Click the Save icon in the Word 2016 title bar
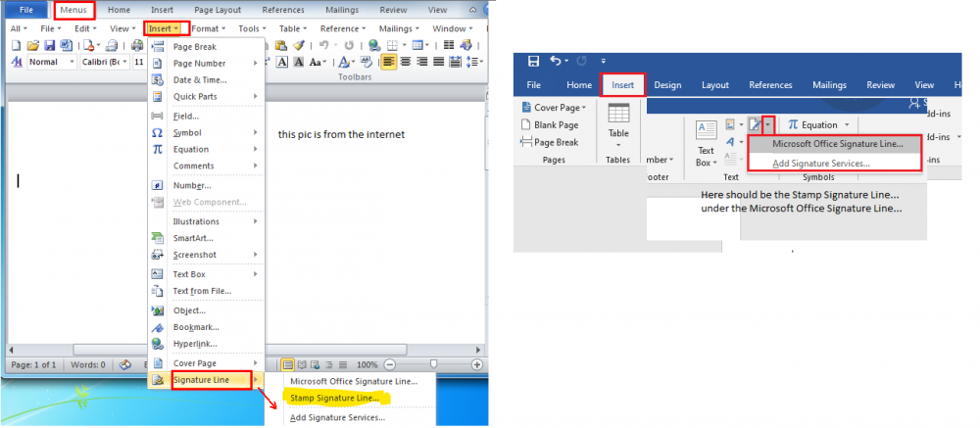 point(533,61)
